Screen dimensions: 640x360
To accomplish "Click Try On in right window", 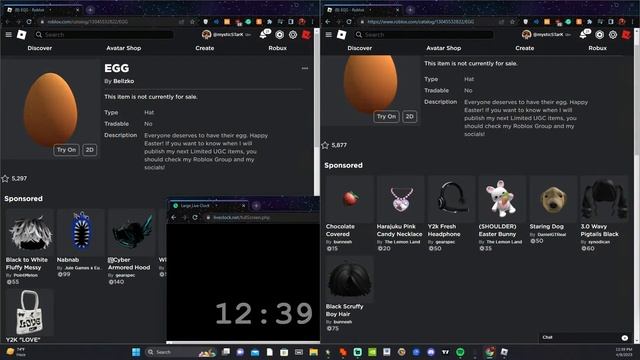I will point(386,116).
